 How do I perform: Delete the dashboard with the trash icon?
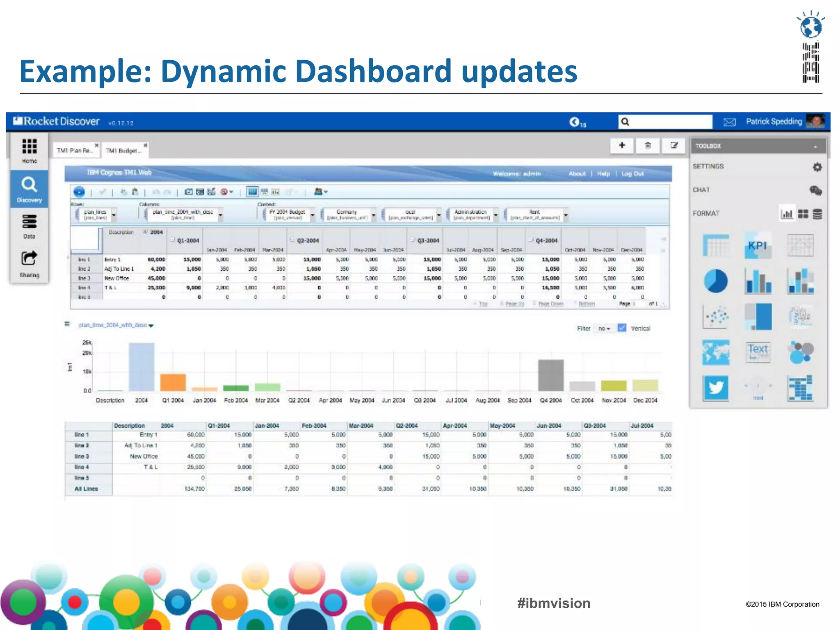coord(648,145)
